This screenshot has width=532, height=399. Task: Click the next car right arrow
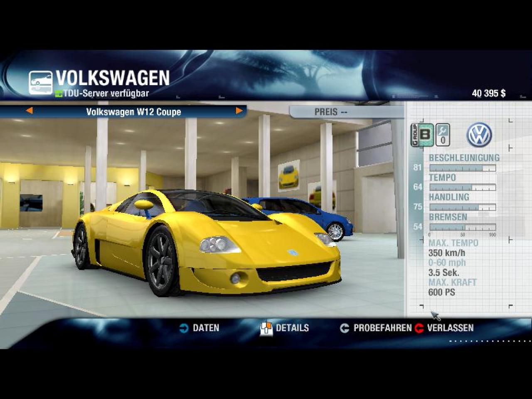239,111
